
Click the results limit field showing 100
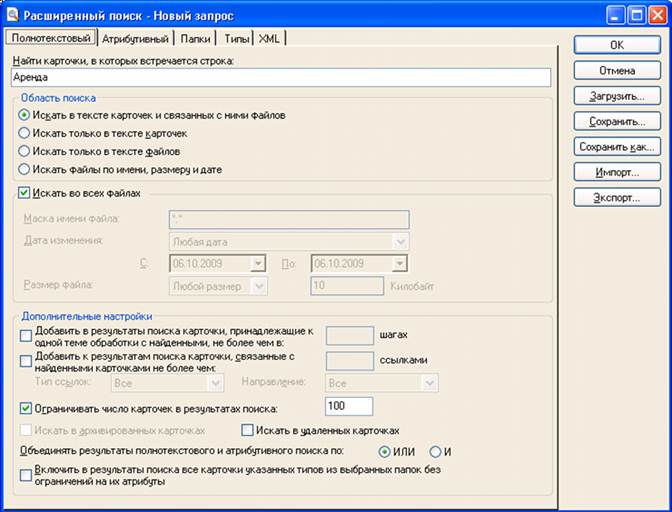(x=349, y=406)
